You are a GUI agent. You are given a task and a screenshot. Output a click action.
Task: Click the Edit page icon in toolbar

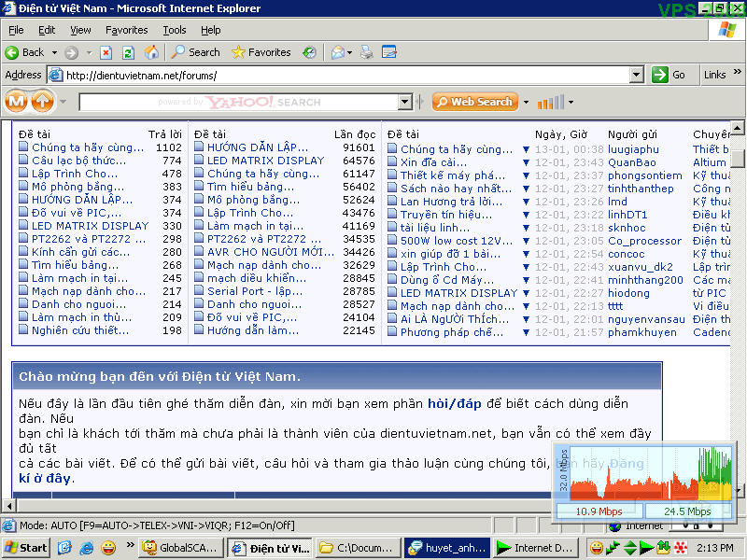[389, 52]
